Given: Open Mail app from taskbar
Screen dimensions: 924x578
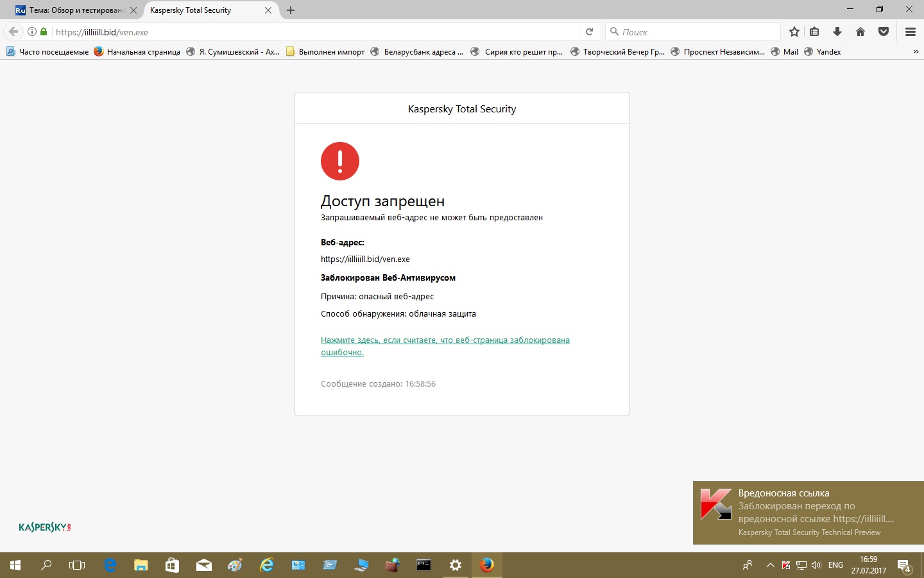Looking at the screenshot, I should pos(204,565).
